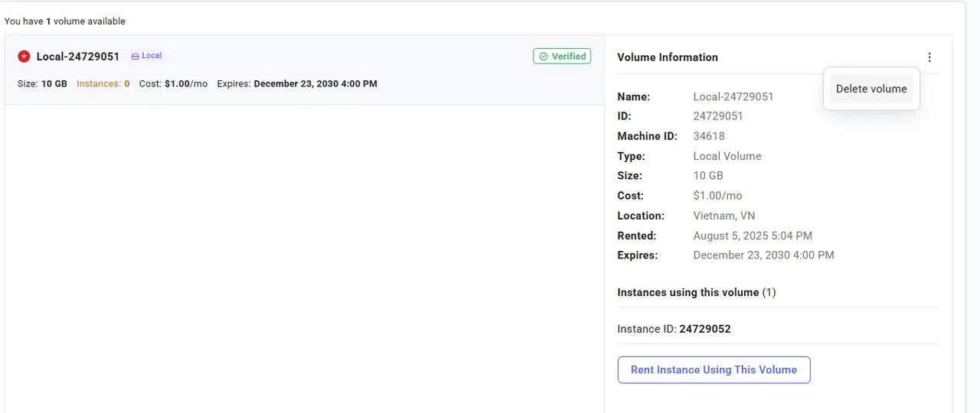980x413 pixels.
Task: Click the 'Instances using this volume (1)' heading
Action: tap(697, 292)
